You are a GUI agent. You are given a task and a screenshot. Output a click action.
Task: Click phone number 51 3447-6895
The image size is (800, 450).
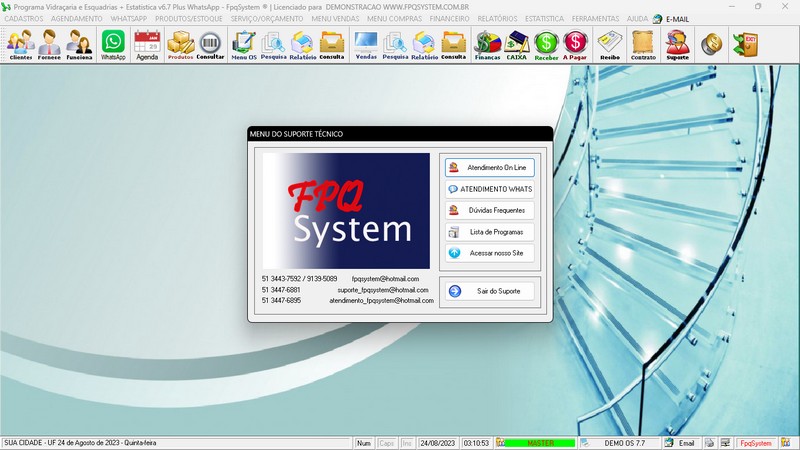coord(281,301)
